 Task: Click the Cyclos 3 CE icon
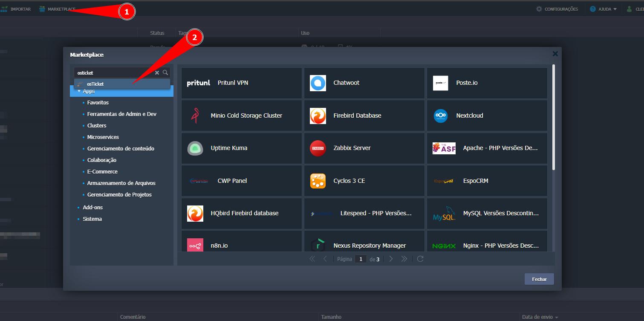[318, 181]
